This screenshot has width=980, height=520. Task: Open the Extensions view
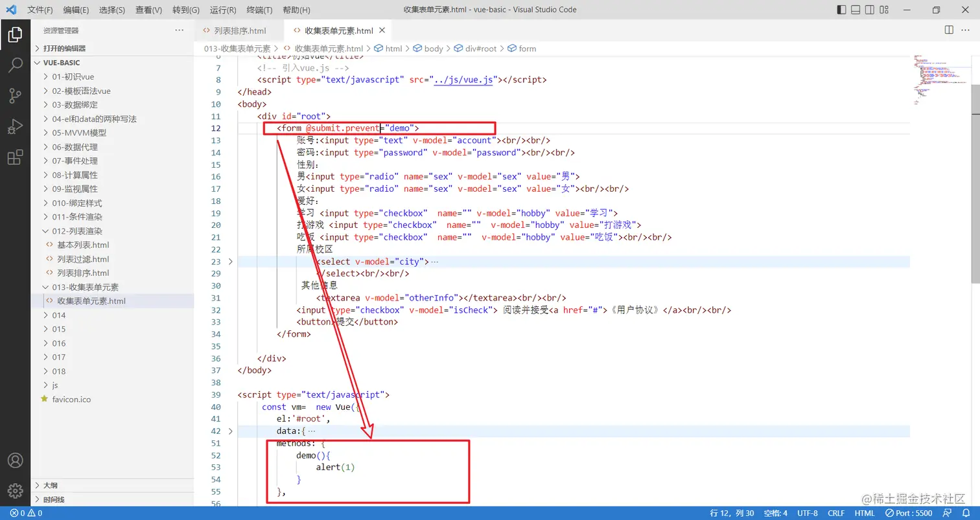click(x=15, y=157)
